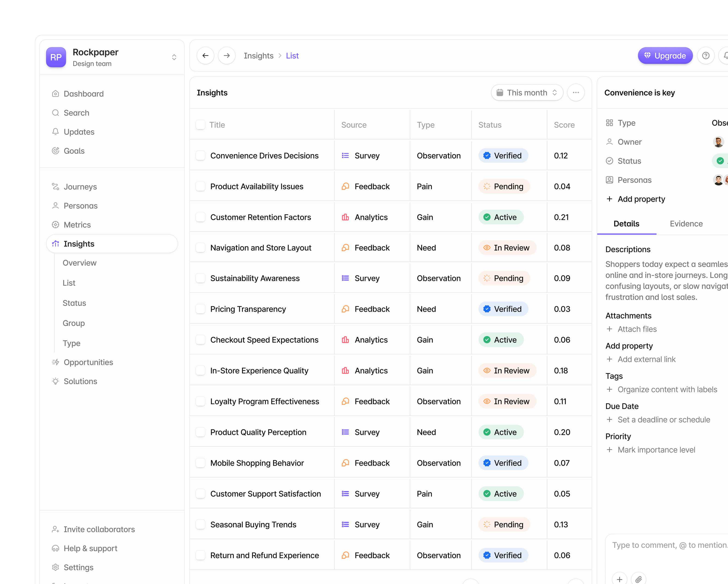Click the Goals target icon
This screenshot has width=728, height=584.
click(x=55, y=151)
